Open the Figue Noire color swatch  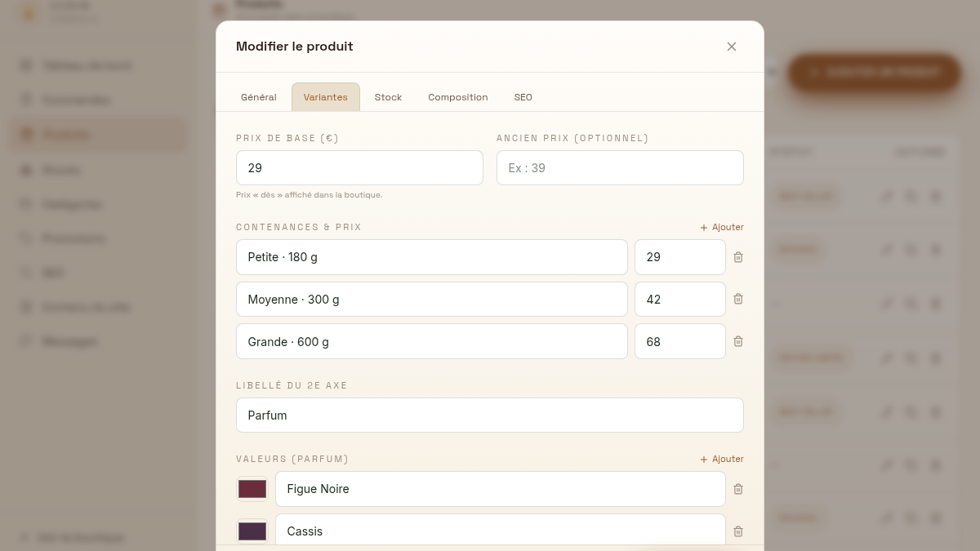point(252,489)
